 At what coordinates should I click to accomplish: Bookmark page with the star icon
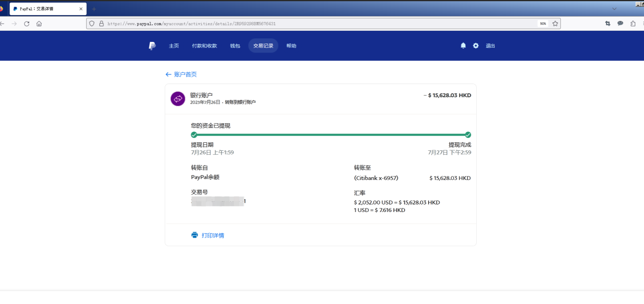click(555, 24)
